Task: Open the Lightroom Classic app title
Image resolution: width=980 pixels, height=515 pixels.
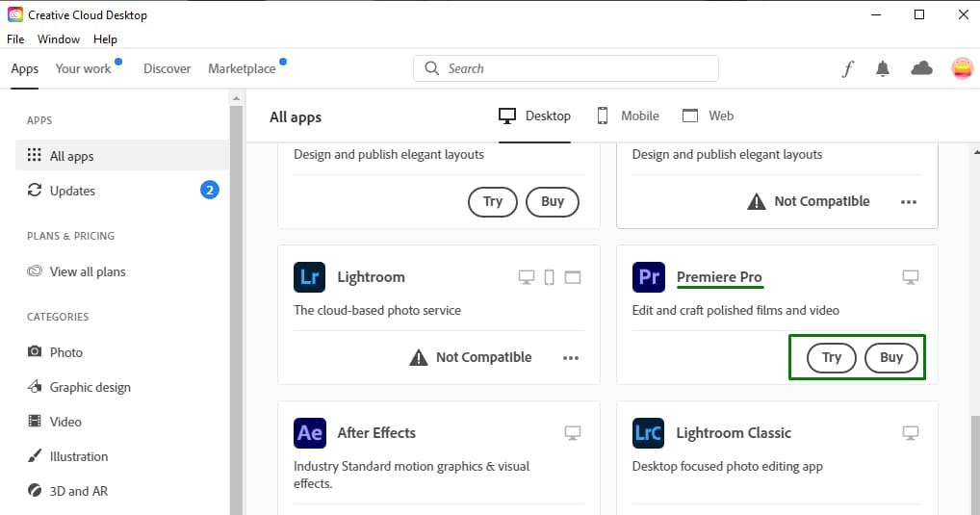Action: pyautogui.click(x=734, y=432)
